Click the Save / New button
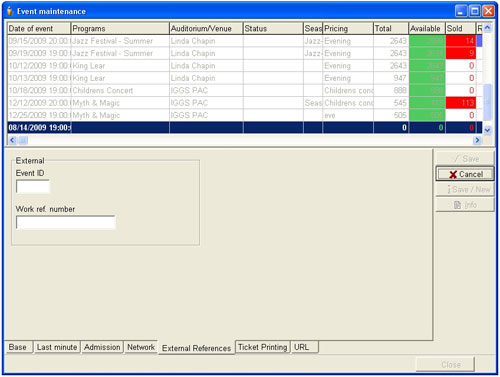 (465, 189)
